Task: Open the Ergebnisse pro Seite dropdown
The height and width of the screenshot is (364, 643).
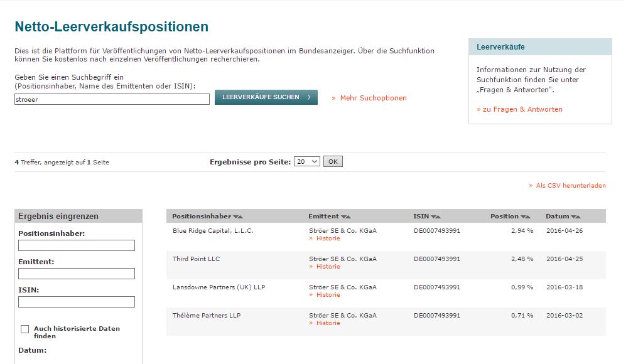Action: (307, 162)
